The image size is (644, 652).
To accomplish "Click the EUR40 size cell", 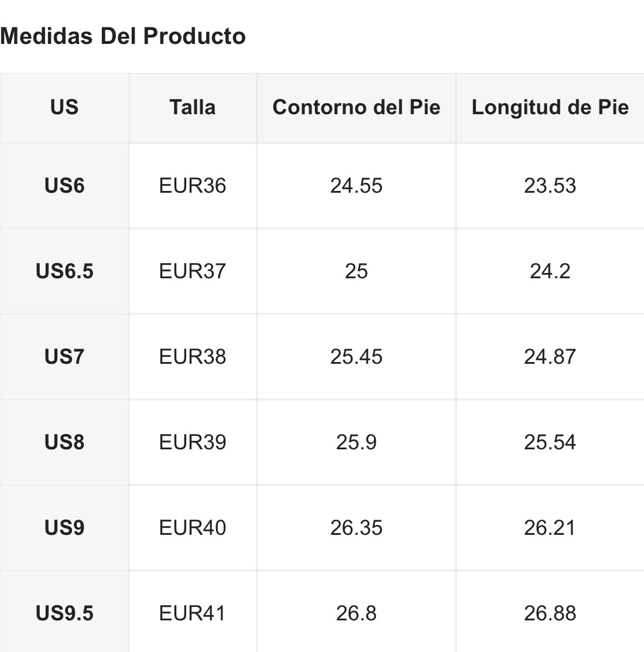I will point(193,528).
